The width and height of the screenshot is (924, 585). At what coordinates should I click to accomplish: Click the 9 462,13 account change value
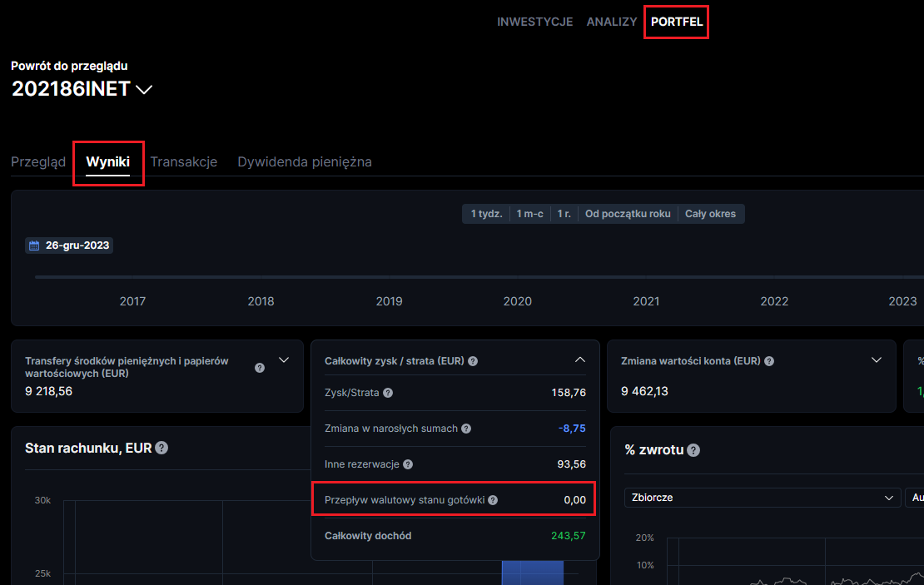(644, 391)
